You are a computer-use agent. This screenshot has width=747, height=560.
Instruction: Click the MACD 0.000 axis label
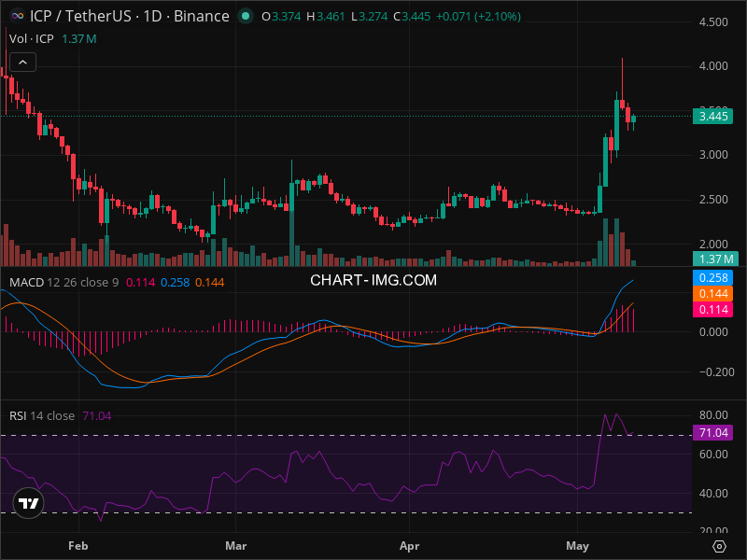coord(713,332)
